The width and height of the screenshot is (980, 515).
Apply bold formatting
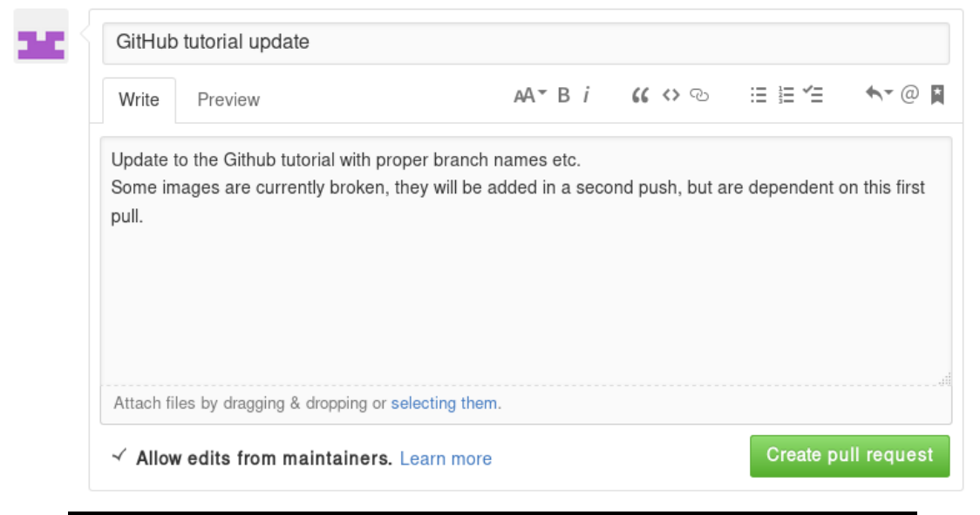(x=563, y=95)
